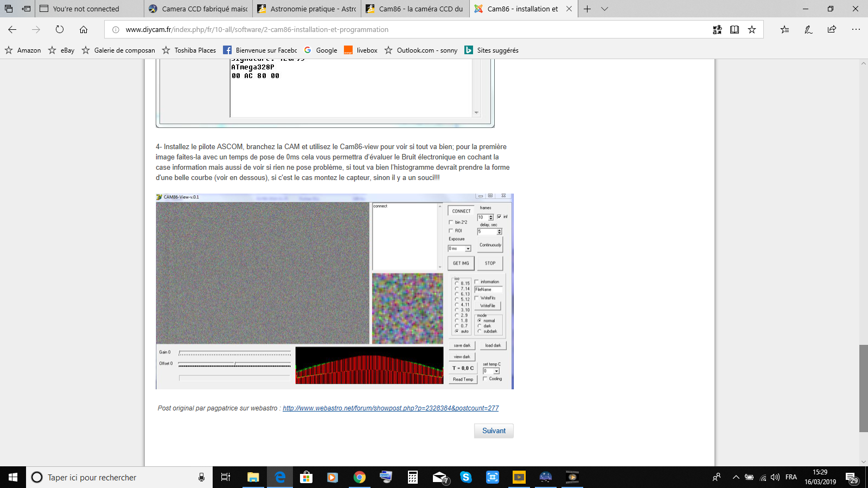Expand the tab preview chevron

tap(605, 9)
